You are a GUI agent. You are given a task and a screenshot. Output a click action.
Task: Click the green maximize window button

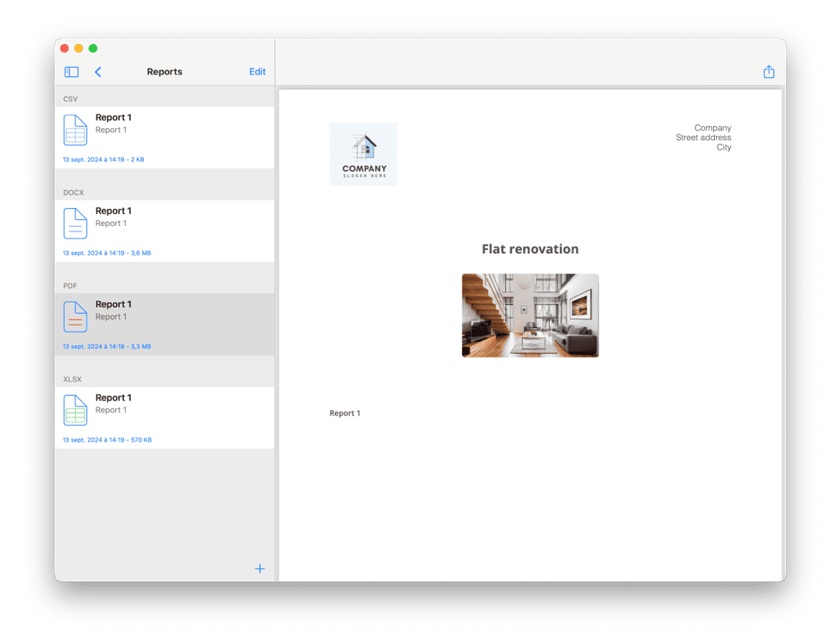(x=93, y=48)
